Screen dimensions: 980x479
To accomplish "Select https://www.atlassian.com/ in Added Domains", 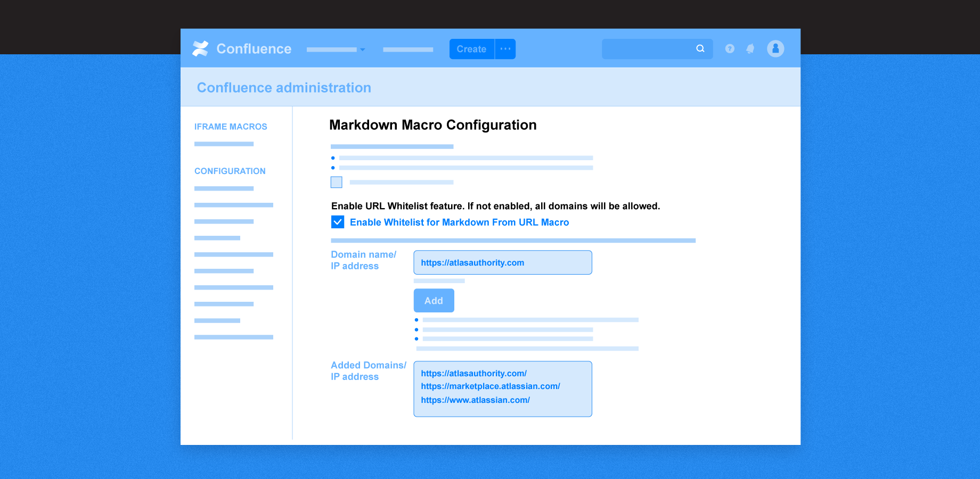I will [x=476, y=400].
